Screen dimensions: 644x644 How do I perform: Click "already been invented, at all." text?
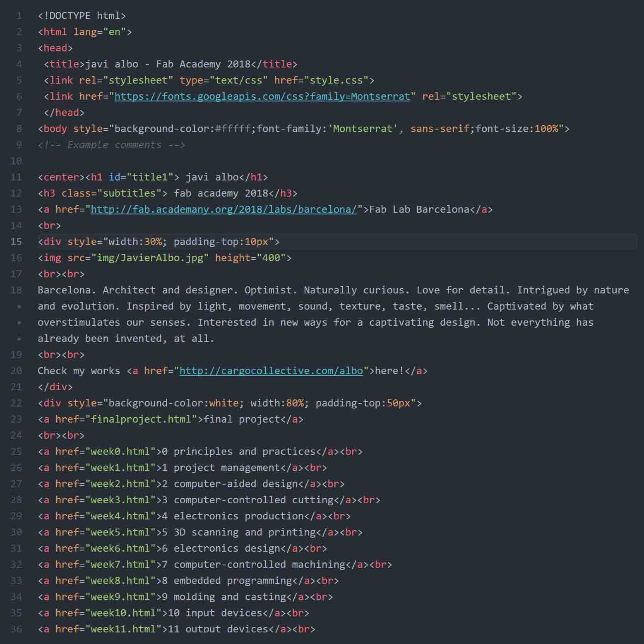tap(126, 339)
